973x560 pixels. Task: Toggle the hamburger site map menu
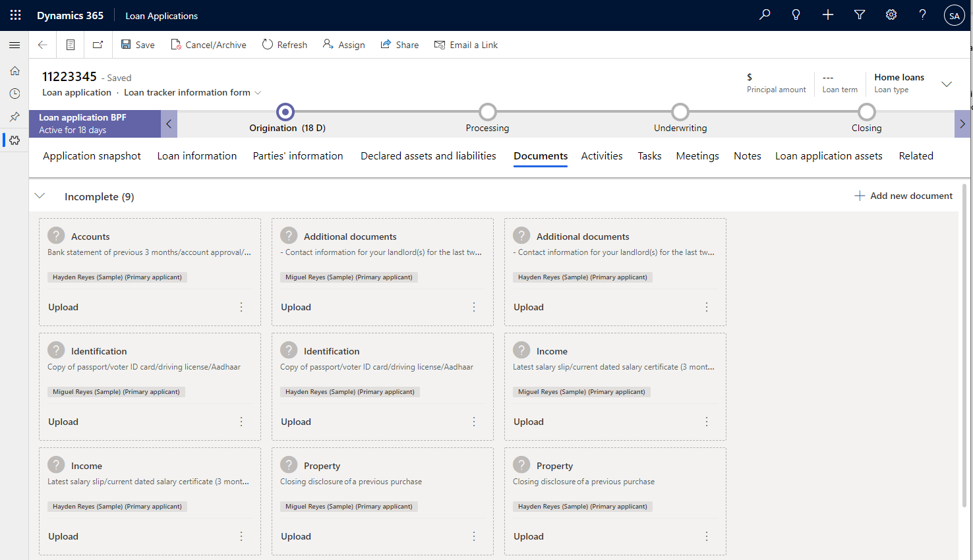click(x=15, y=45)
